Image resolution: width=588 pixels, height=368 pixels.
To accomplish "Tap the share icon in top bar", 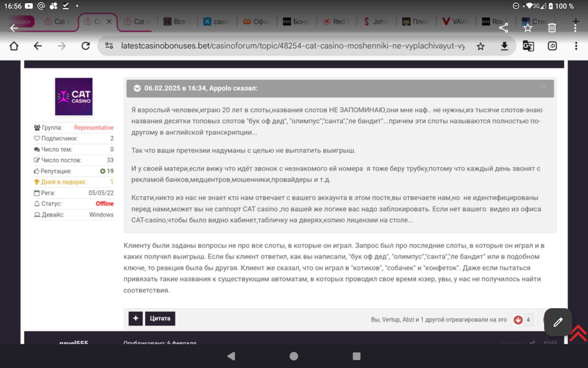I will coord(503,28).
